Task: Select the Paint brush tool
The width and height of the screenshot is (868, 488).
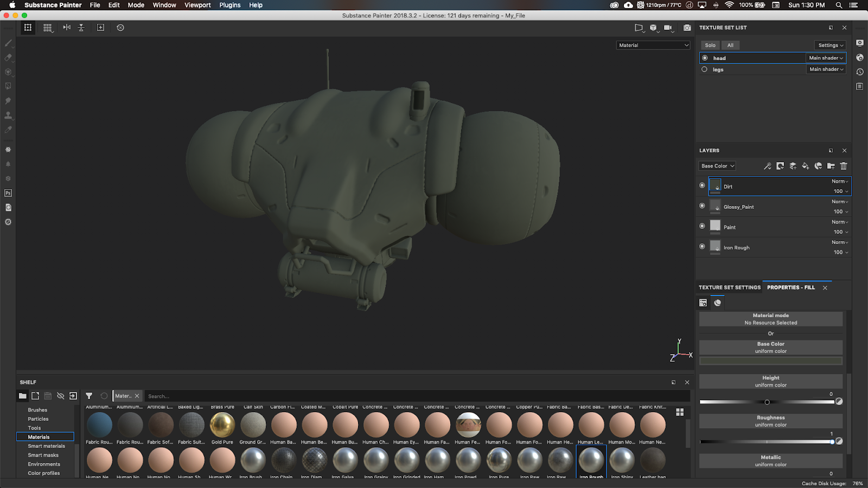Action: tap(8, 43)
